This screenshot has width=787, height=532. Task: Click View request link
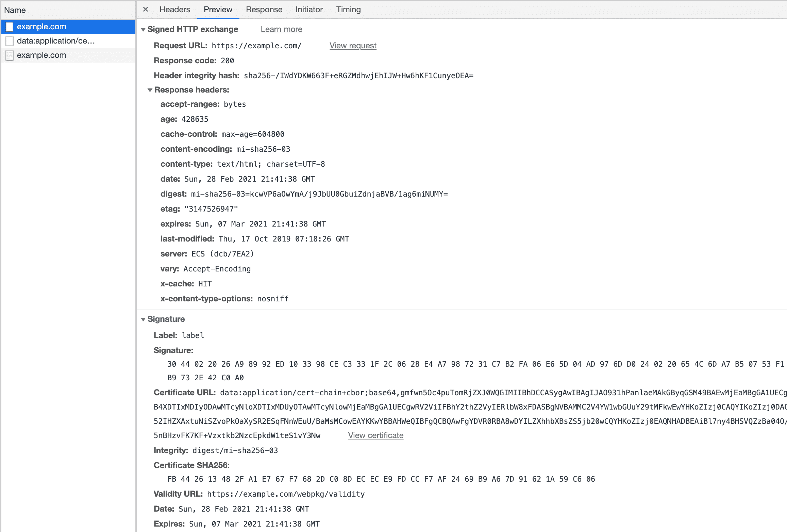tap(353, 46)
